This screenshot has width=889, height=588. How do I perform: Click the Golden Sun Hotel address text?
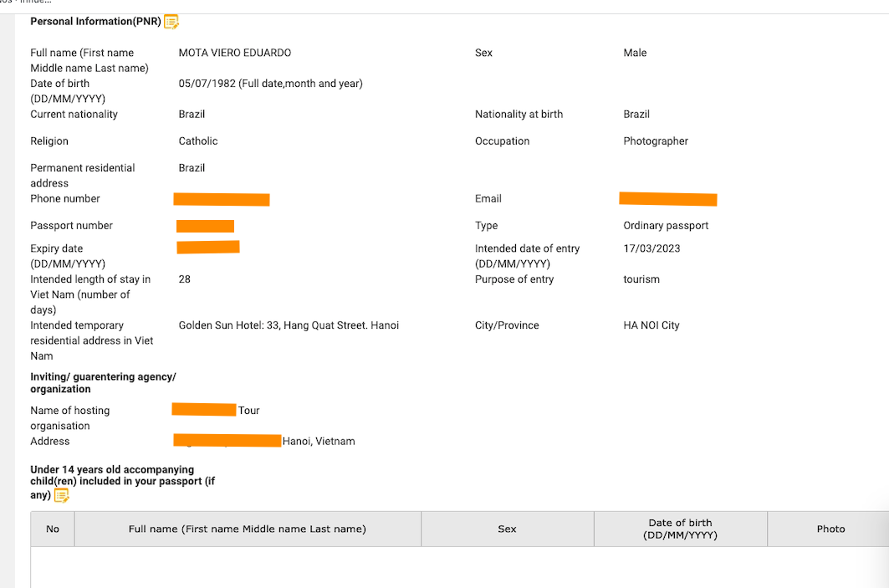point(289,325)
